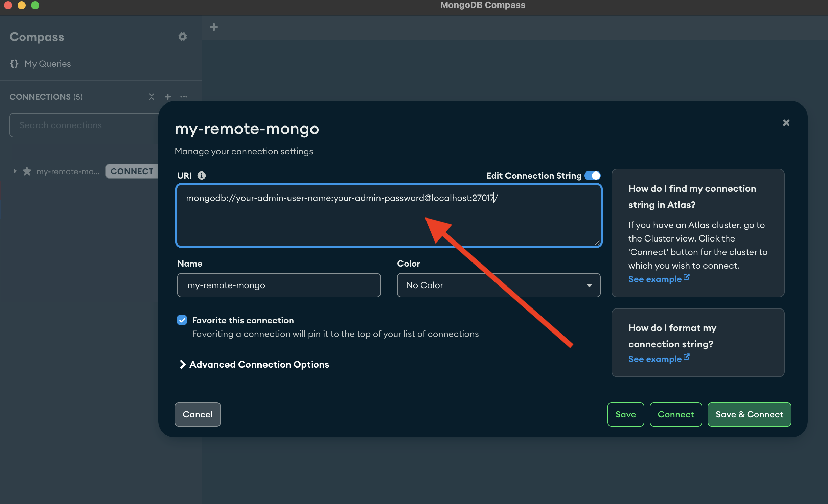Add new connection with sidebar plus icon

pyautogui.click(x=168, y=97)
